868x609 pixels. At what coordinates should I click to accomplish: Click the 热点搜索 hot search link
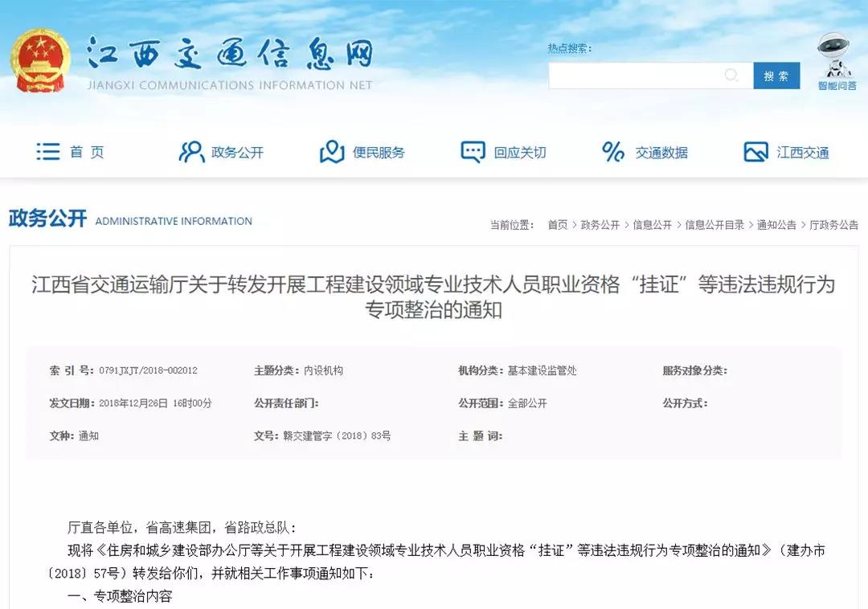tap(569, 48)
